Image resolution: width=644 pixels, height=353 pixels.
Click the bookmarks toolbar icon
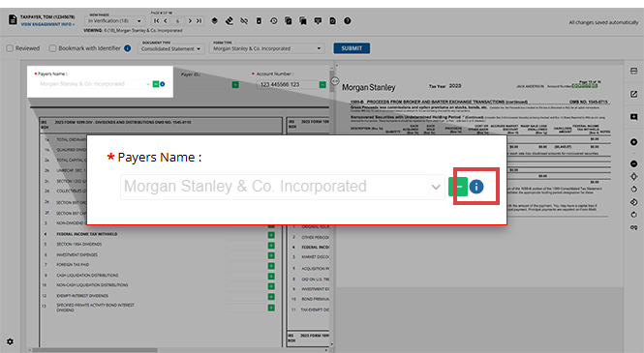[303, 21]
